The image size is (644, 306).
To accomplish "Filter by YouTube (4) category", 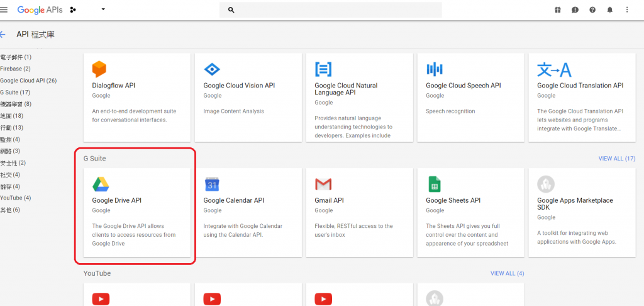I will [16, 198].
